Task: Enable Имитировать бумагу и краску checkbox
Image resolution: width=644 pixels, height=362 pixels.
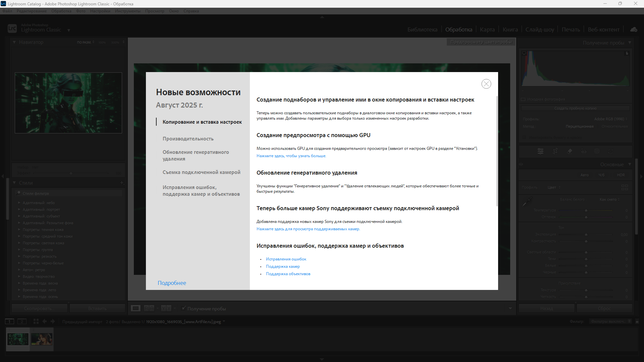Action: (x=524, y=137)
